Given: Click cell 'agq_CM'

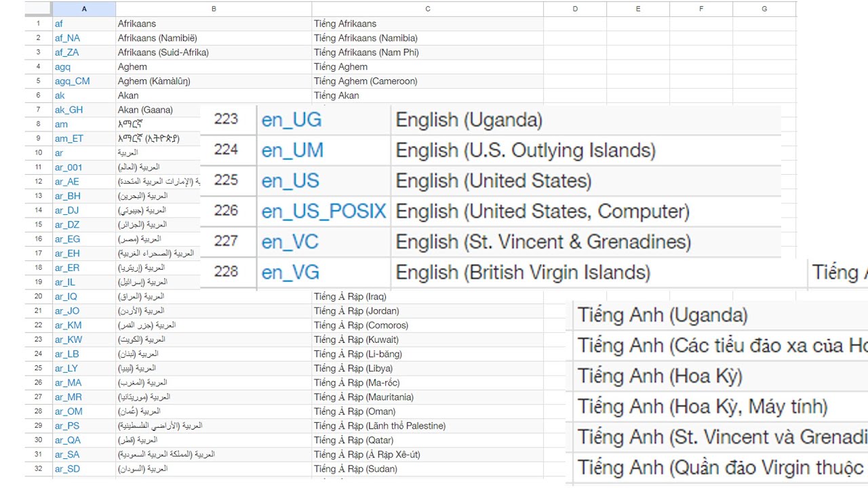Looking at the screenshot, I should 84,81.
